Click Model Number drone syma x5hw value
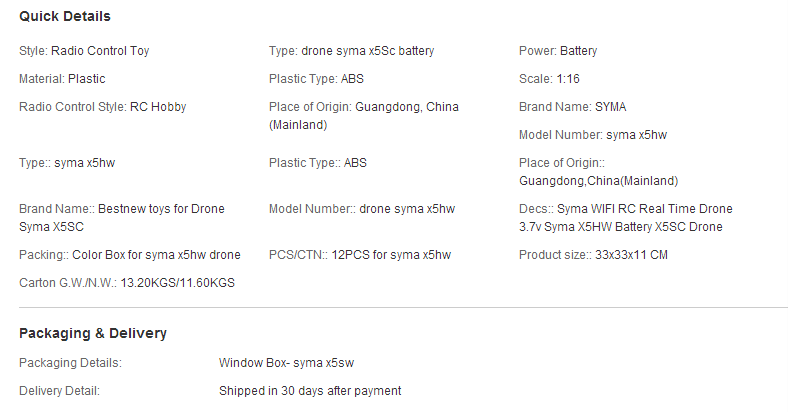Screen dimensions: 788x412 [x=407, y=210]
